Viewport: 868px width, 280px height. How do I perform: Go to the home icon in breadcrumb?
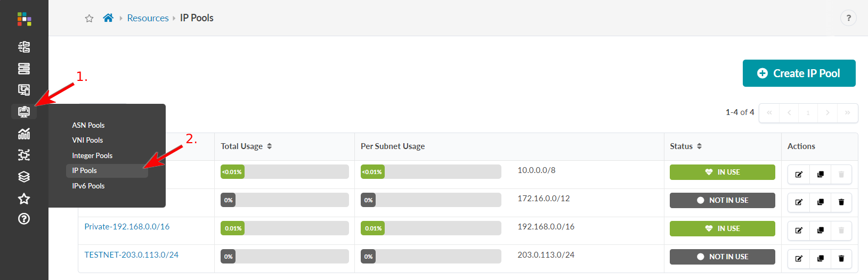108,18
